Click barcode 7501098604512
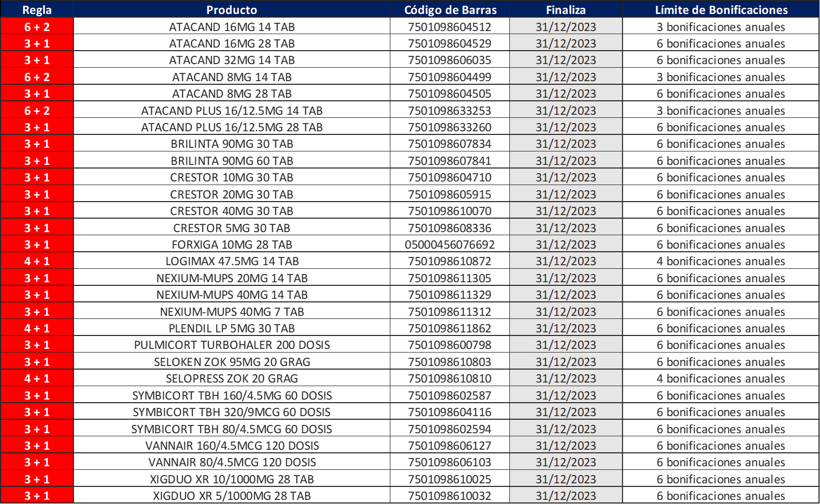 450,27
